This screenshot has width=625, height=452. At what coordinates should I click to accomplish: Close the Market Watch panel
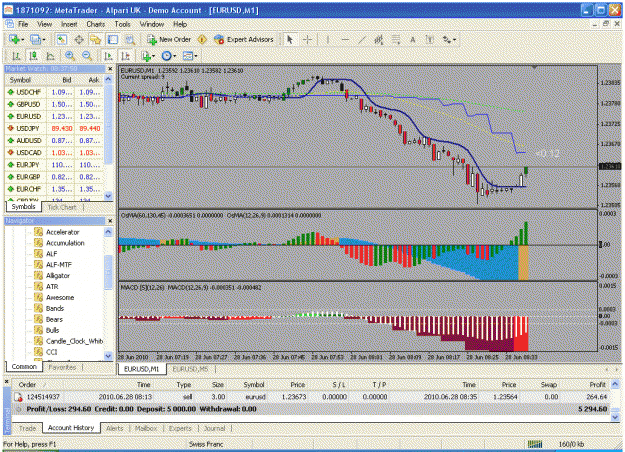(110, 69)
